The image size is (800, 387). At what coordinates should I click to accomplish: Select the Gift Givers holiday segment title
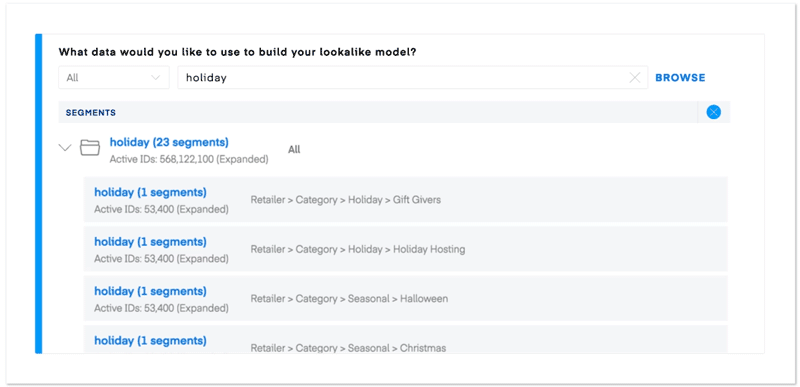[x=151, y=192]
